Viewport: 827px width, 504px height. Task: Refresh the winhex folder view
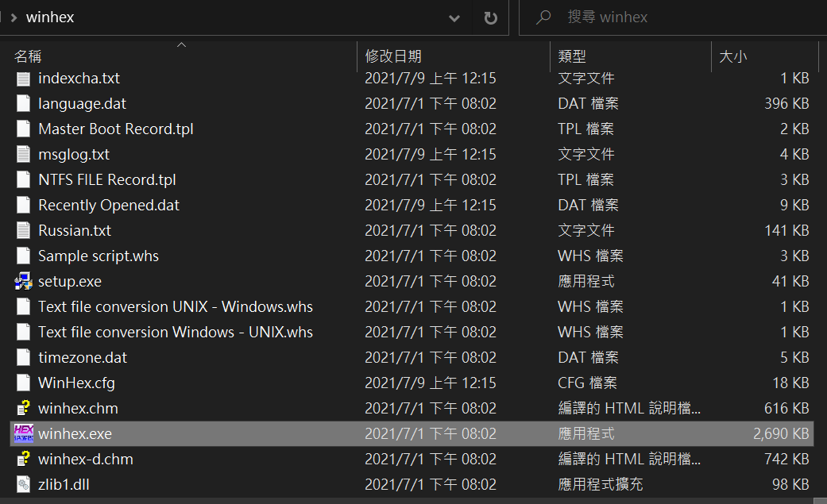point(490,18)
